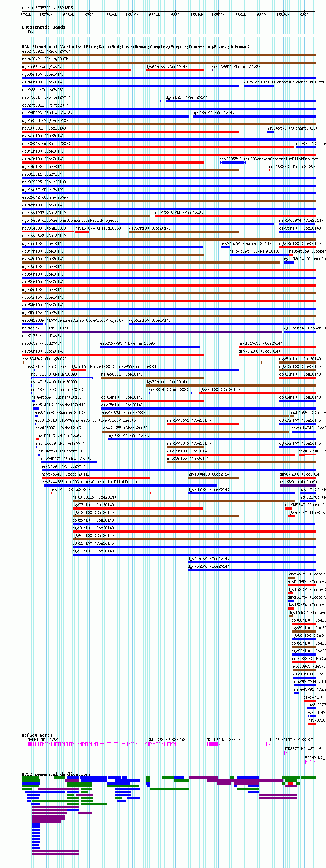Click the 16780k ruler tick label

pos(67,15)
